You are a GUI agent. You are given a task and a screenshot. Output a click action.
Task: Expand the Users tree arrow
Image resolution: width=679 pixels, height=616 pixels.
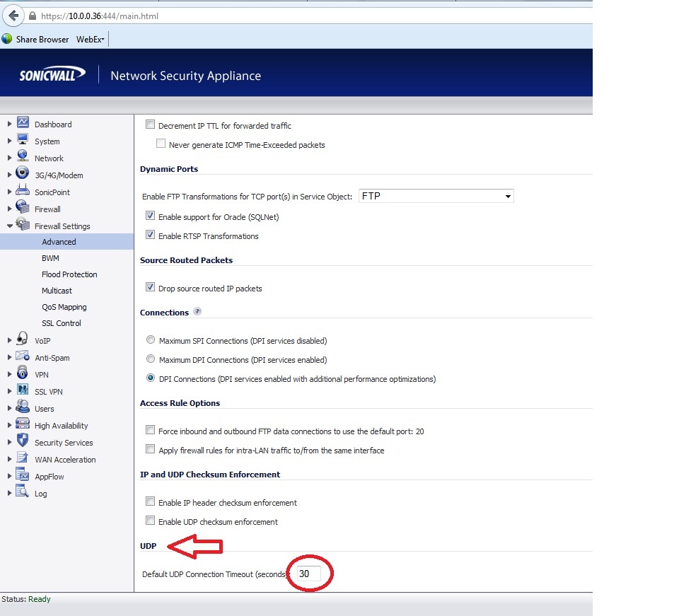pos(9,408)
